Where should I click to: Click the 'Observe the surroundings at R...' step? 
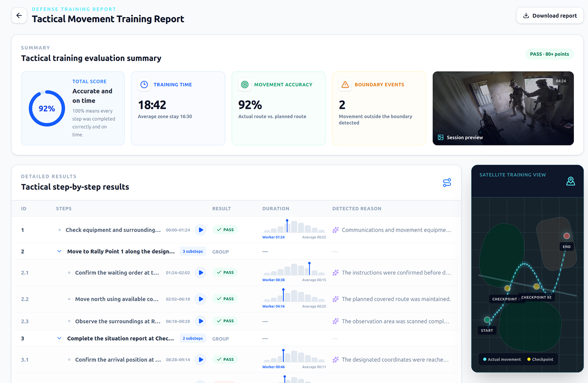(x=118, y=321)
